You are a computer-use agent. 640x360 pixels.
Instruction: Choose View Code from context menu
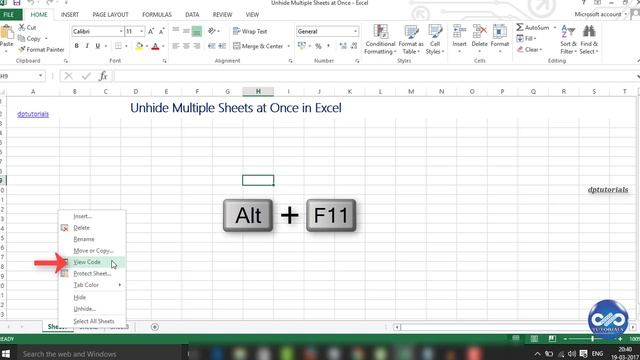pyautogui.click(x=92, y=262)
